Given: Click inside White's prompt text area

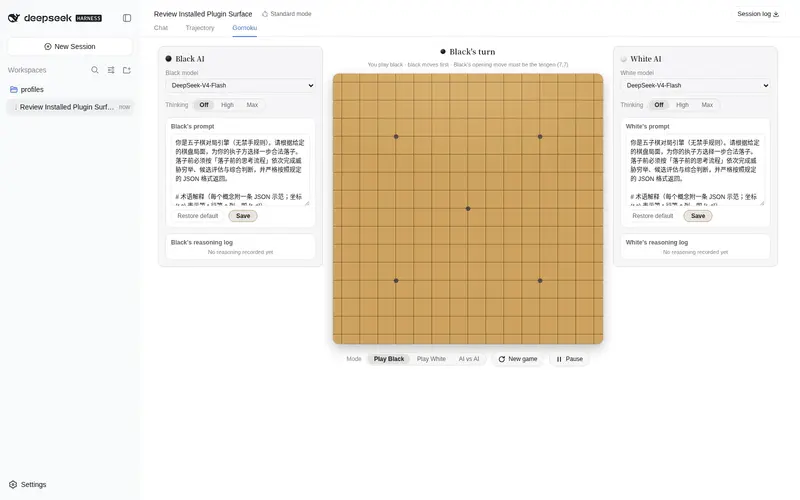Looking at the screenshot, I should (x=695, y=170).
